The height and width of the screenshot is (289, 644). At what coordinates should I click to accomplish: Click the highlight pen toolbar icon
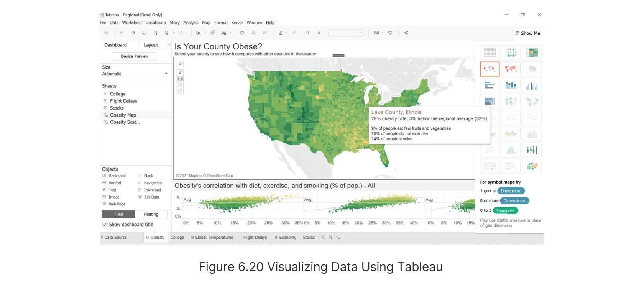pos(281,33)
